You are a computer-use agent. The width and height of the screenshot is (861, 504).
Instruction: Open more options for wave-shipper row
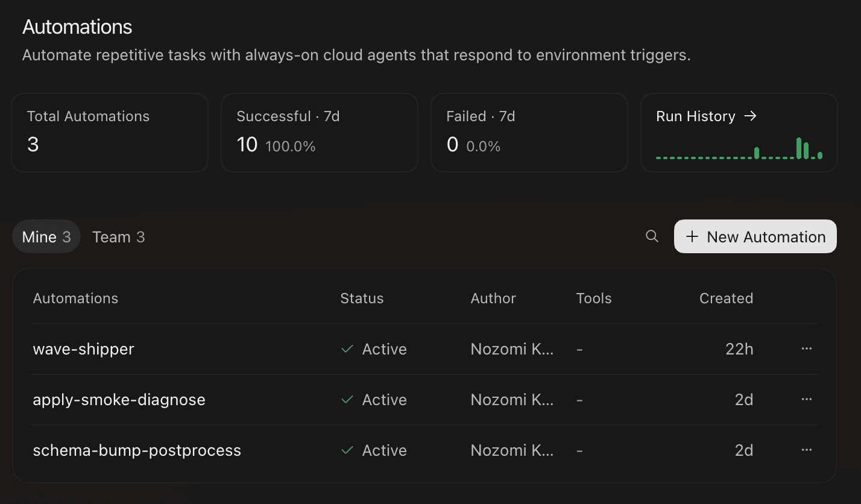[x=807, y=349]
